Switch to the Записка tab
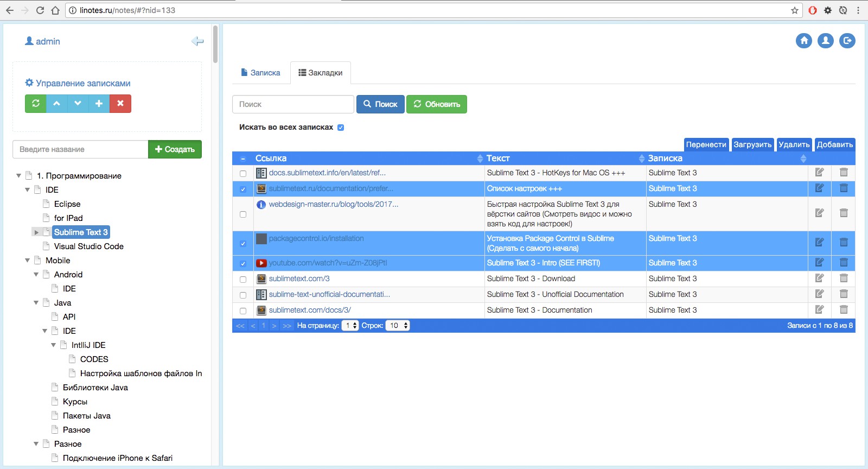 coord(260,73)
